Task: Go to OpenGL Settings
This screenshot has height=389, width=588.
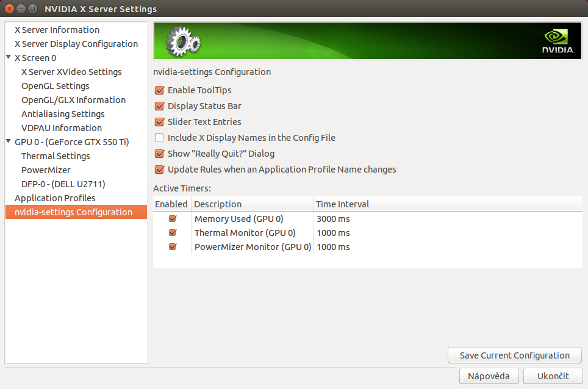Action: (55, 86)
